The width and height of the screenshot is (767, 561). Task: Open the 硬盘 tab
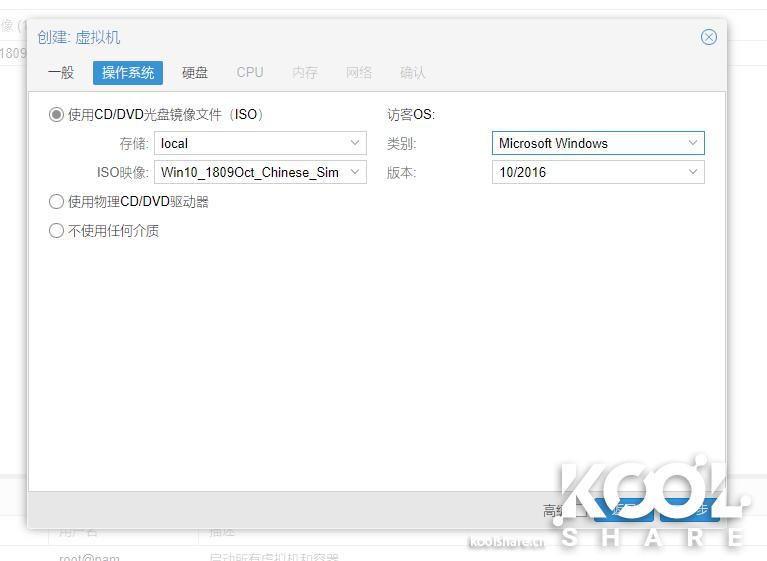[x=195, y=73]
